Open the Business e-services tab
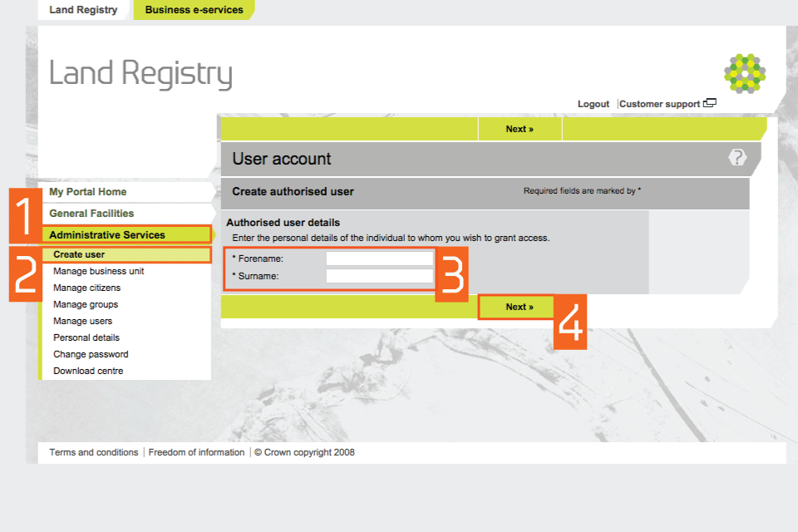This screenshot has height=532, width=798. tap(194, 10)
